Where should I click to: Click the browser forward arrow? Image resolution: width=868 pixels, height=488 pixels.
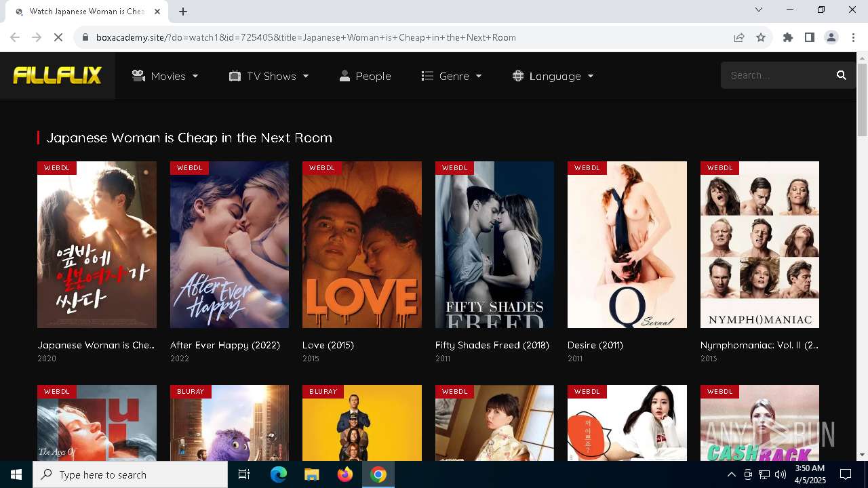(37, 37)
